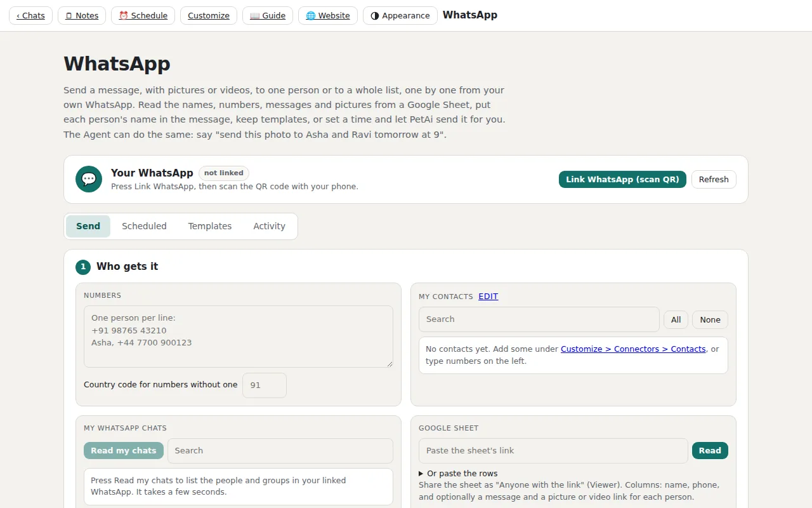Click the WhatsApp chats search field
This screenshot has width=812, height=508.
[x=280, y=451]
